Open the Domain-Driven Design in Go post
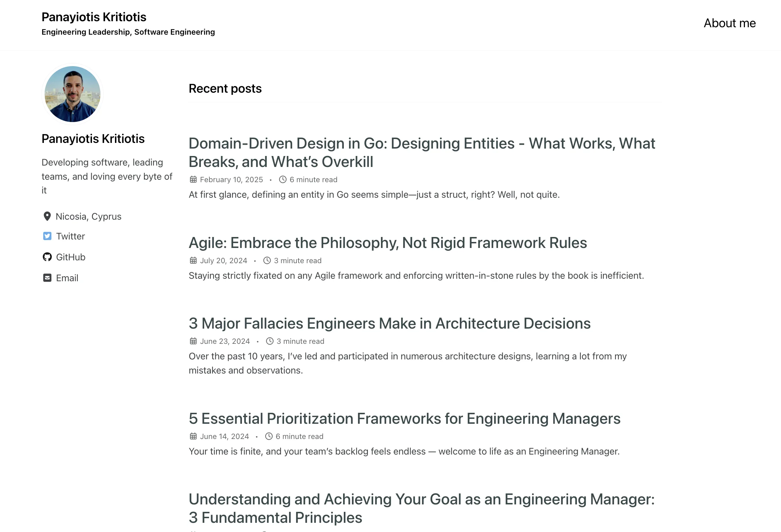 [422, 153]
